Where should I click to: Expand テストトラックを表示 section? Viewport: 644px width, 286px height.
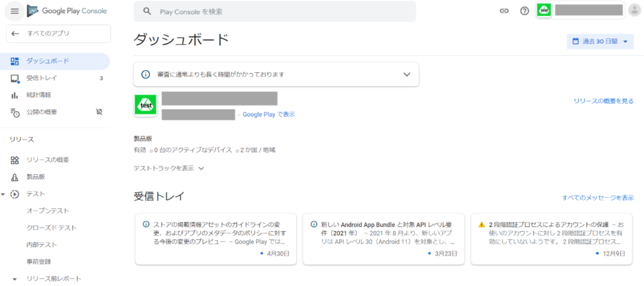[169, 168]
